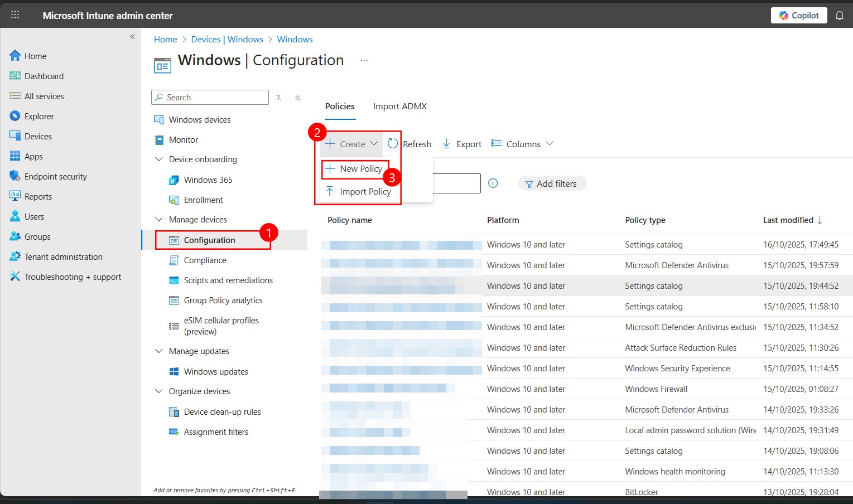Click the search info icon
The height and width of the screenshot is (504, 853).
click(x=493, y=183)
